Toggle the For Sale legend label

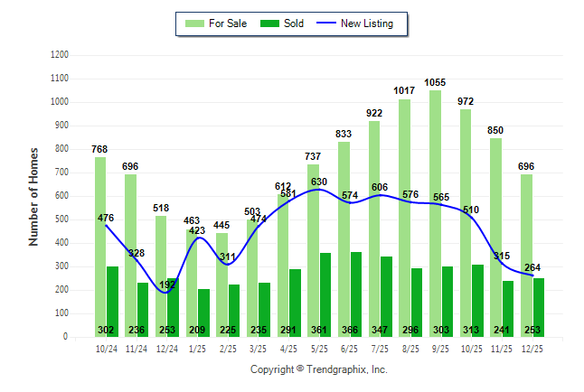tap(226, 23)
